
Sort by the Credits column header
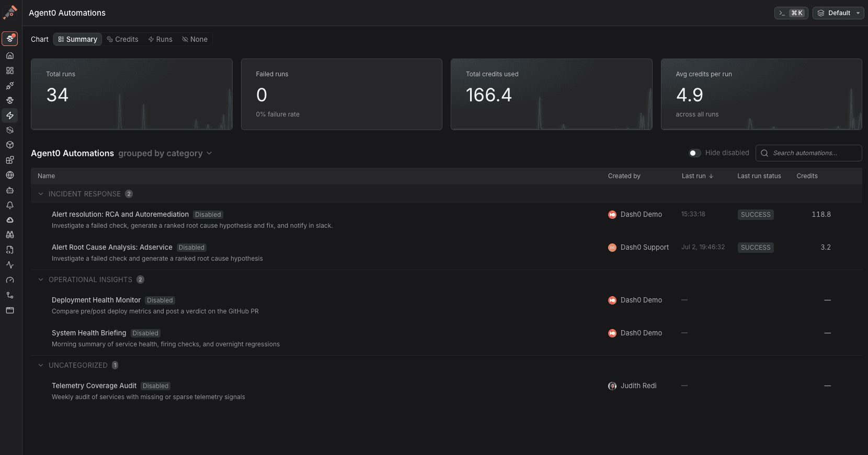click(x=807, y=176)
